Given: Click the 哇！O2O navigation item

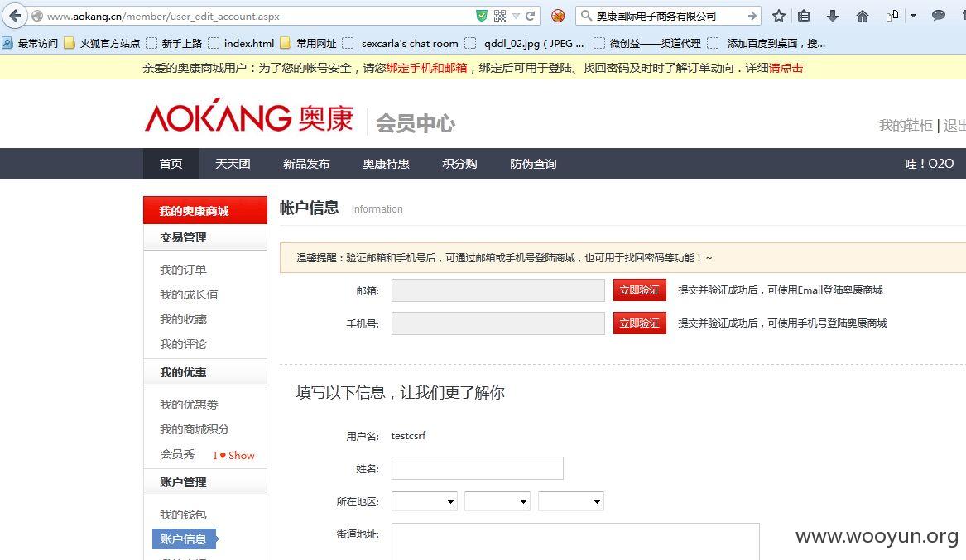Looking at the screenshot, I should (x=929, y=164).
